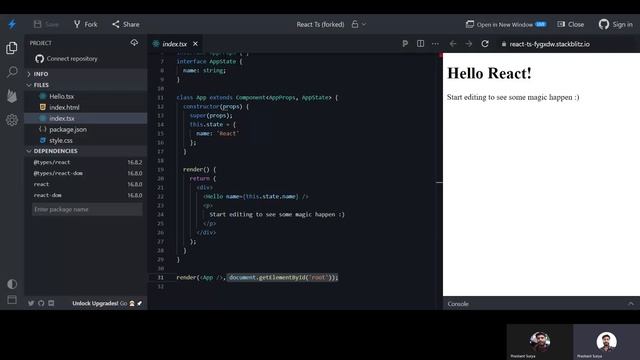Viewport: 640px width, 360px height.
Task: Click the Console chevron arrow
Action: click(x=631, y=304)
